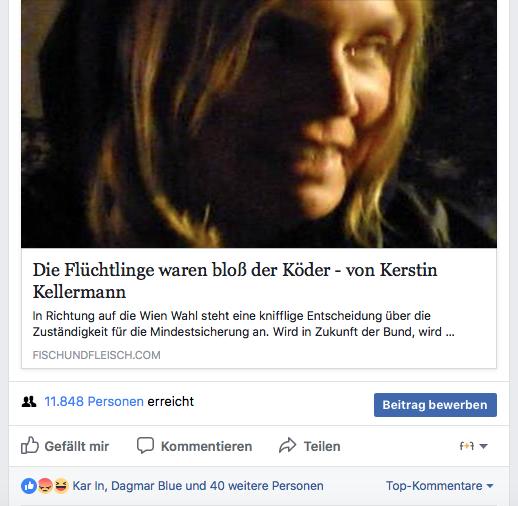
Task: Click the Teilen text label
Action: point(322,446)
